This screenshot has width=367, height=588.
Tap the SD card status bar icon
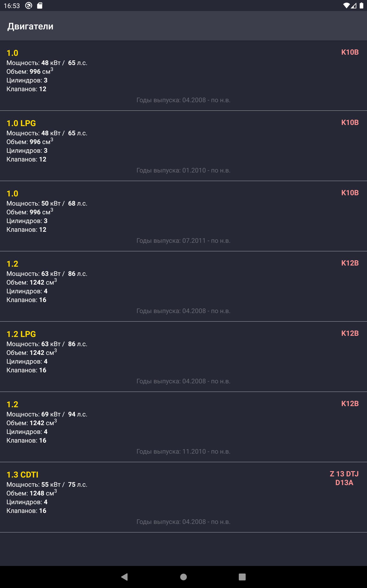40,6
